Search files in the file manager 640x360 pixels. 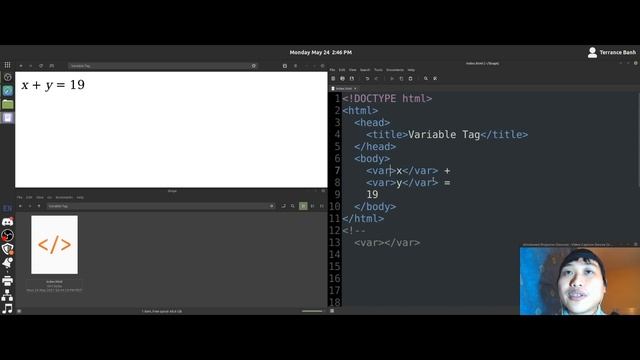293,206
